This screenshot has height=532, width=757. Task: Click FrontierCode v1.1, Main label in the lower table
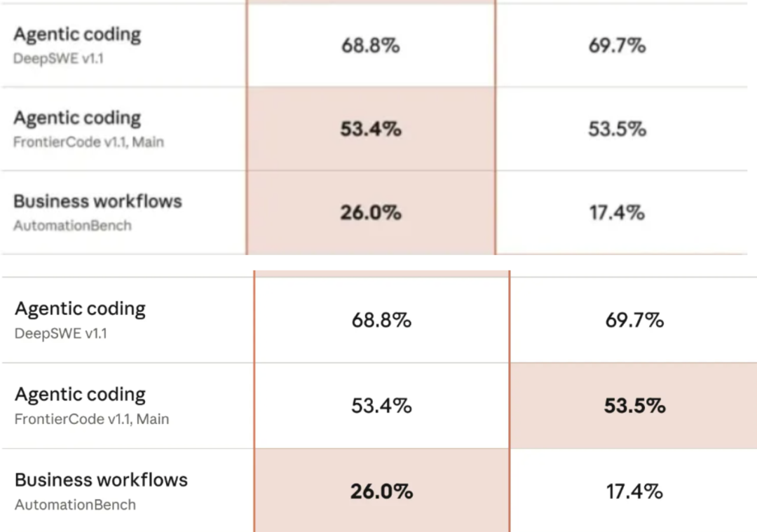(x=92, y=419)
